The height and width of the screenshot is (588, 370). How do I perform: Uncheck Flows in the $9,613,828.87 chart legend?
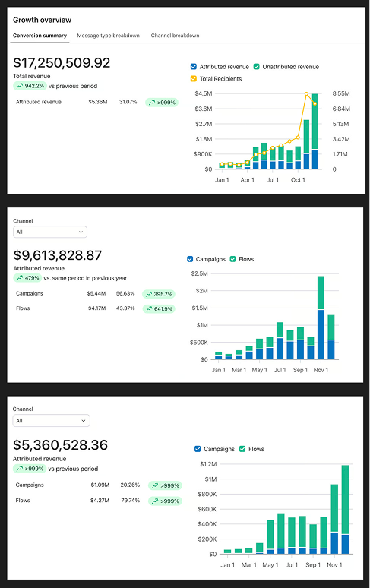(232, 259)
